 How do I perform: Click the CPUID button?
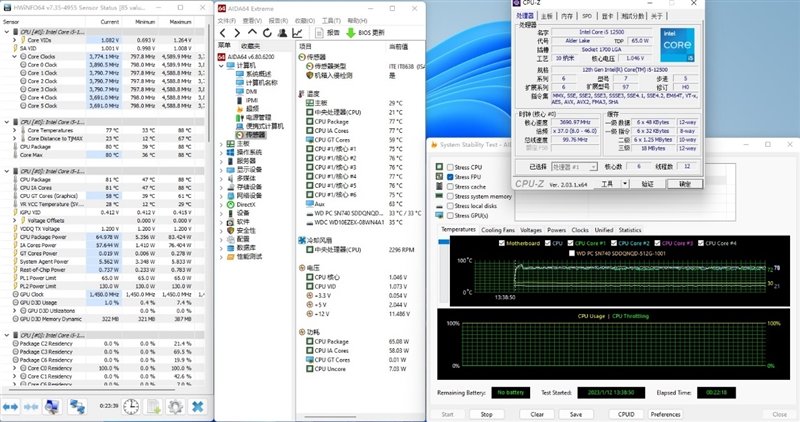pos(626,414)
